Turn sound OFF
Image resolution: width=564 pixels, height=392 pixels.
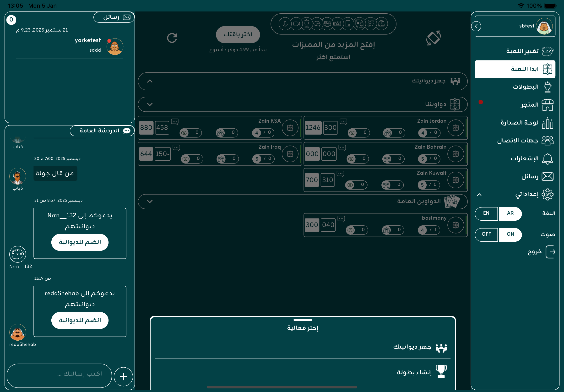pyautogui.click(x=486, y=234)
